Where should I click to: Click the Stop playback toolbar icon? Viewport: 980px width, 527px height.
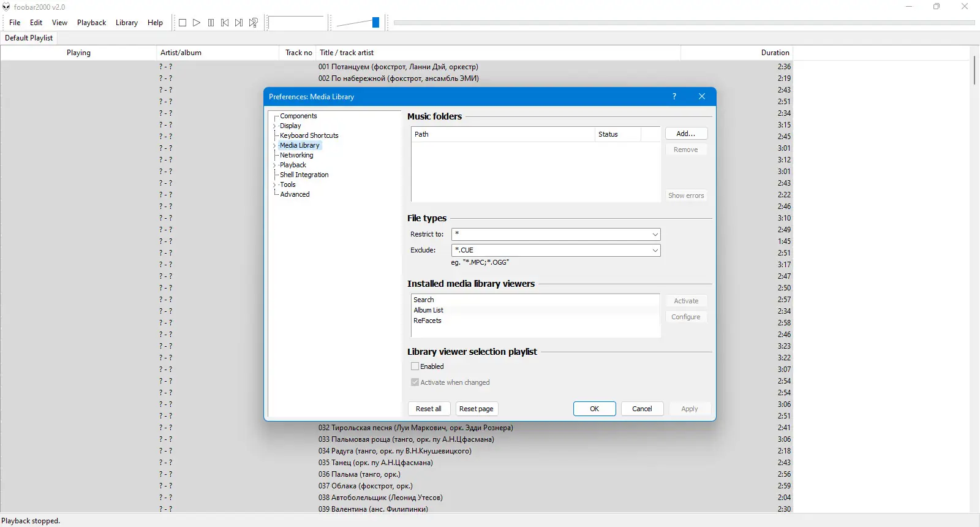[x=183, y=23]
